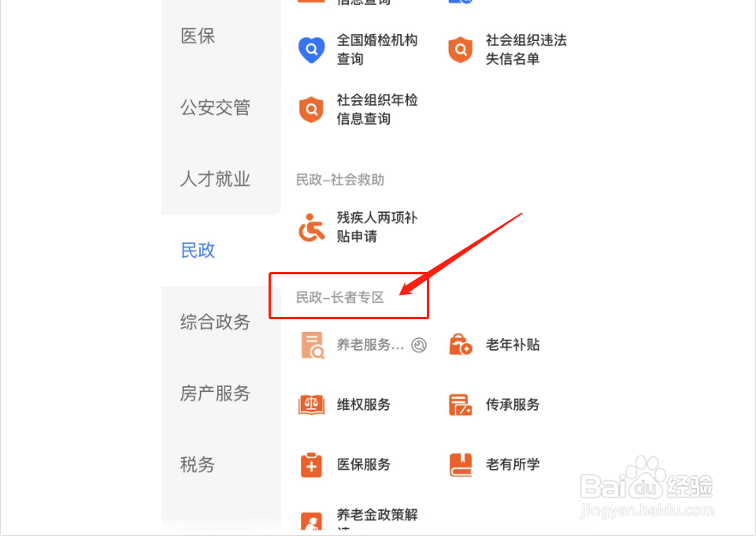Open the 房产服务 category
The image size is (756, 536).
[215, 393]
